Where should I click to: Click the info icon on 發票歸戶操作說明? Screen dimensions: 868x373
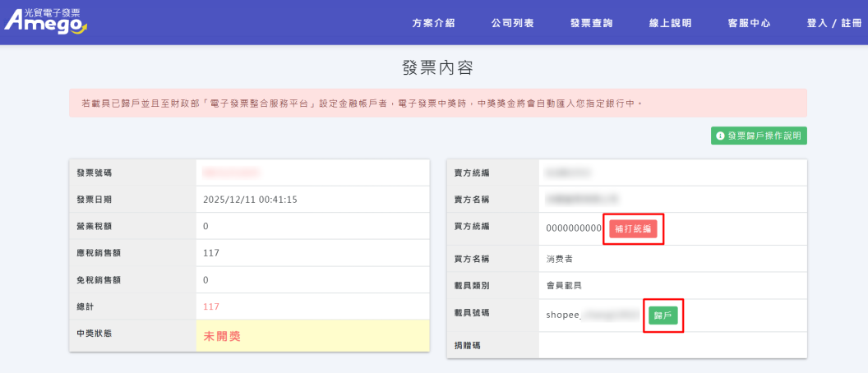click(x=720, y=136)
